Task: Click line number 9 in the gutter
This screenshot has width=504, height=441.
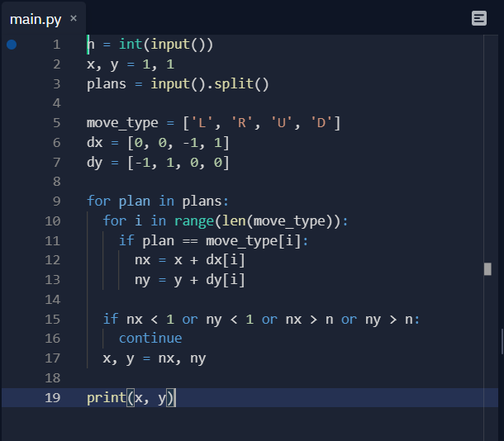Action: pyautogui.click(x=56, y=201)
